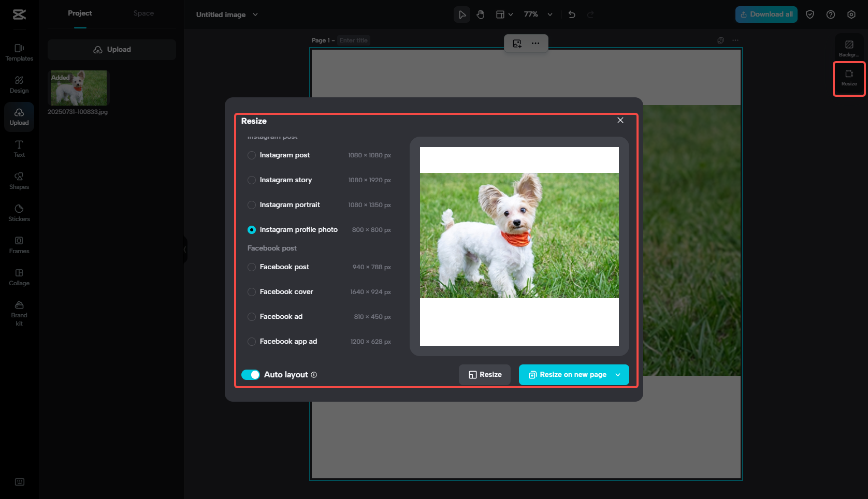Open the Stickers panel
The width and height of the screenshot is (868, 499).
pos(19,213)
